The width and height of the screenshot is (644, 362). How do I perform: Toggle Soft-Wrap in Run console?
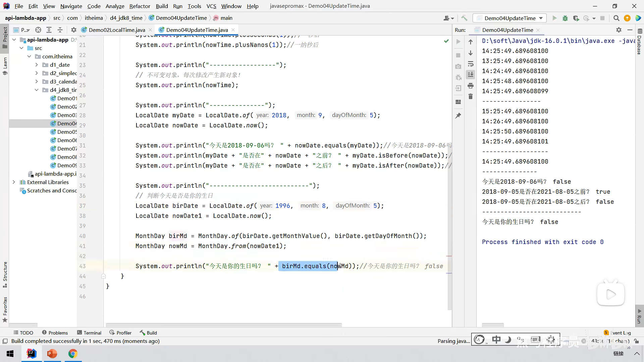pos(471,64)
